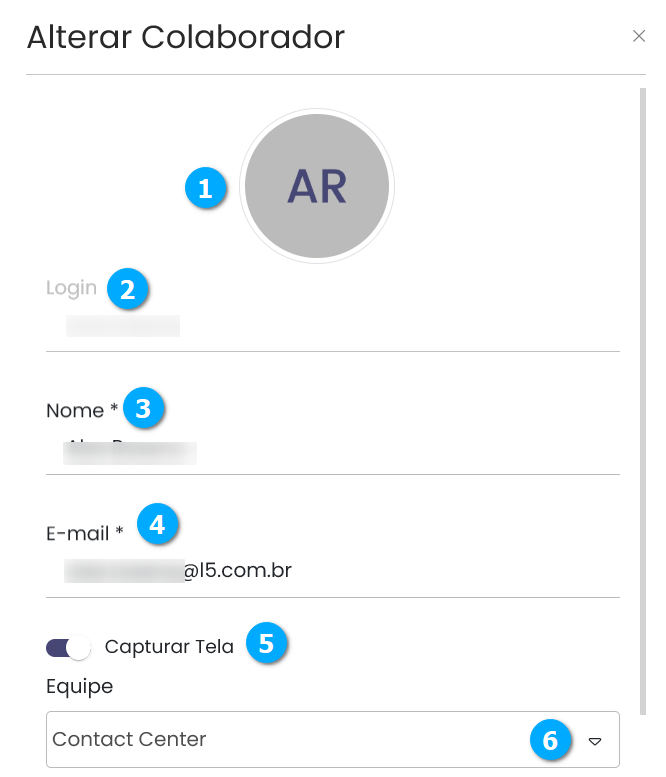666x777 pixels.
Task: Click the numbered badge 3 next to Nome
Action: click(144, 408)
